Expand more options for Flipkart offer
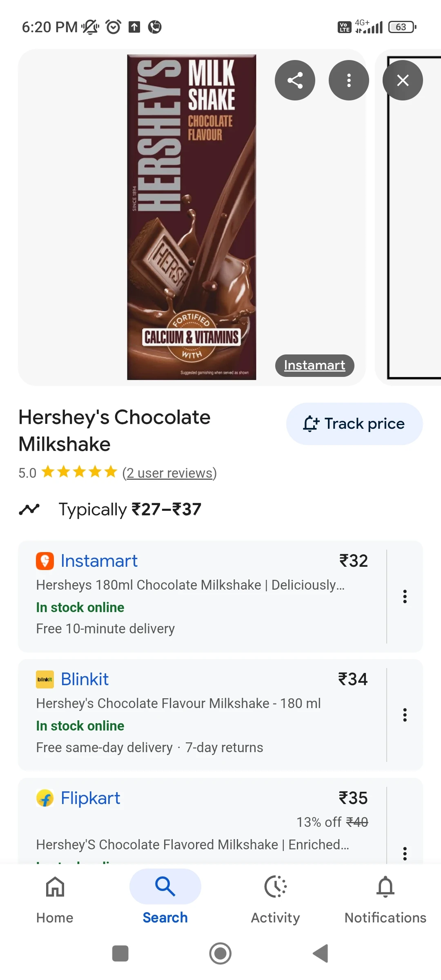 405,853
